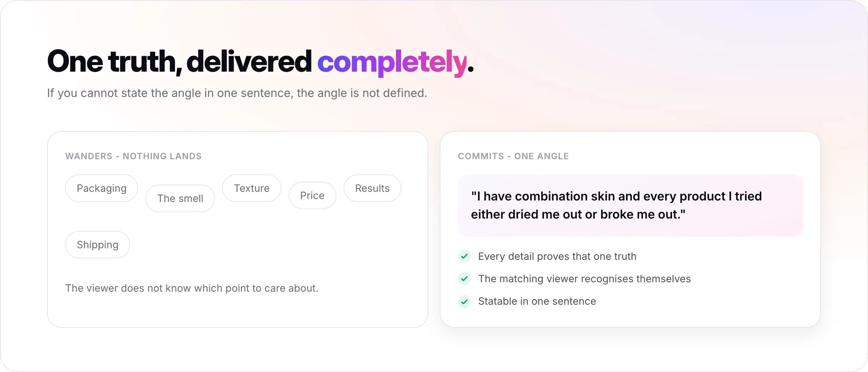Click empty area of the Wanders card
Viewport: 868px width, 372px height.
click(x=275, y=246)
